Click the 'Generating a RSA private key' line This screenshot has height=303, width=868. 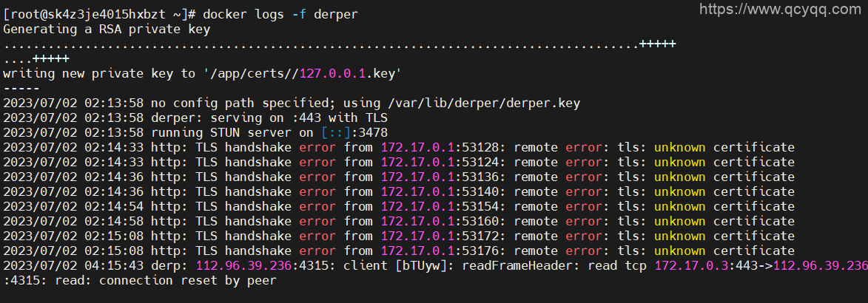point(107,30)
